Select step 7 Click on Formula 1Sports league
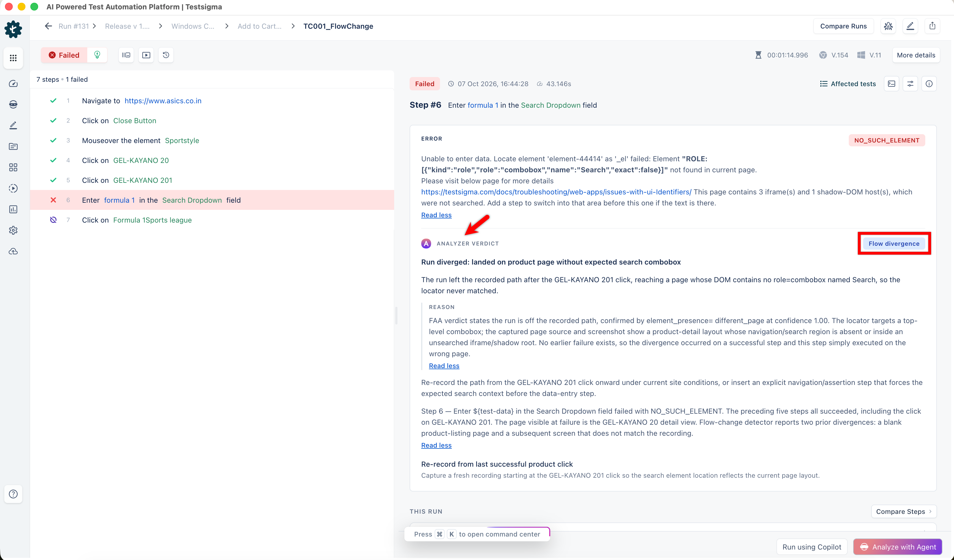Image resolution: width=954 pixels, height=560 pixels. tap(212, 220)
